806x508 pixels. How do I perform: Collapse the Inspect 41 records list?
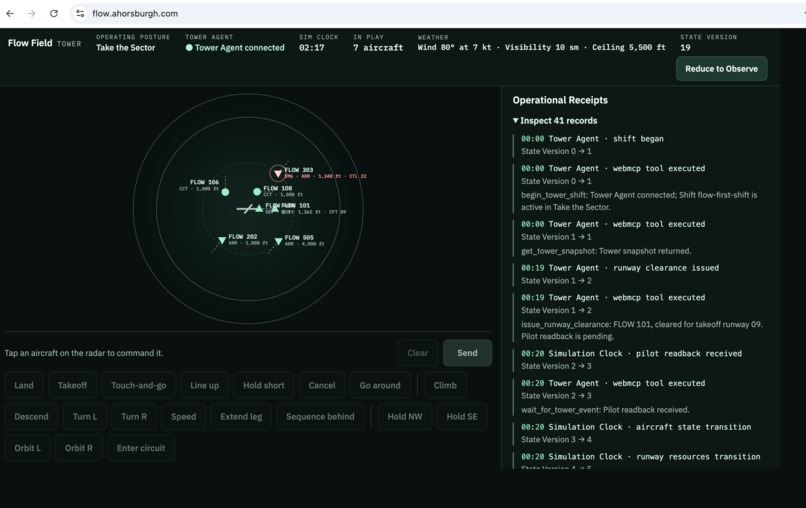555,120
